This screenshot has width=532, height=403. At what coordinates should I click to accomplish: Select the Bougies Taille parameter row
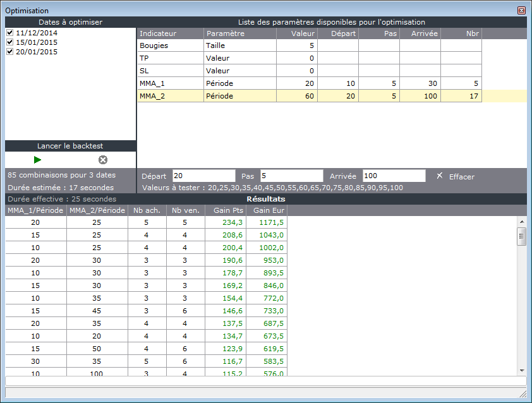(310, 45)
